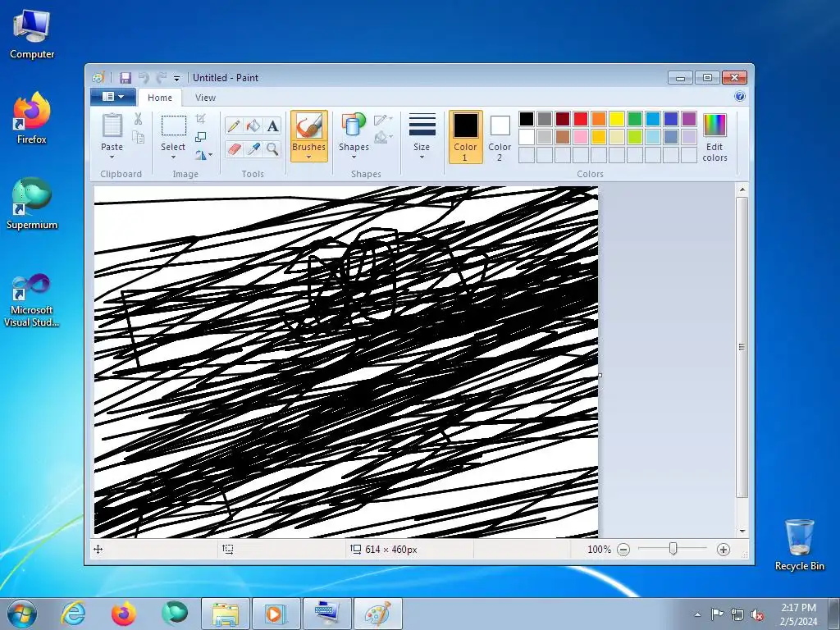Click the Brushes tool icon

[x=309, y=126]
